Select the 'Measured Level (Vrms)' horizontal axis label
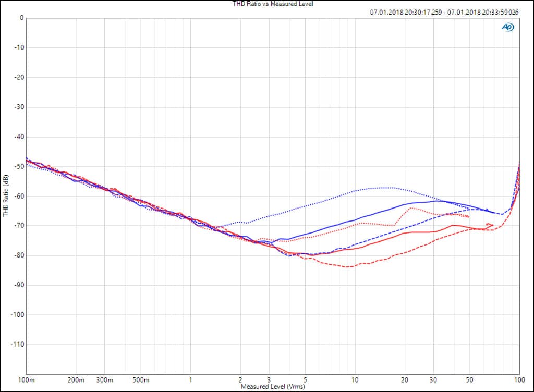534x392 pixels. pyautogui.click(x=273, y=387)
